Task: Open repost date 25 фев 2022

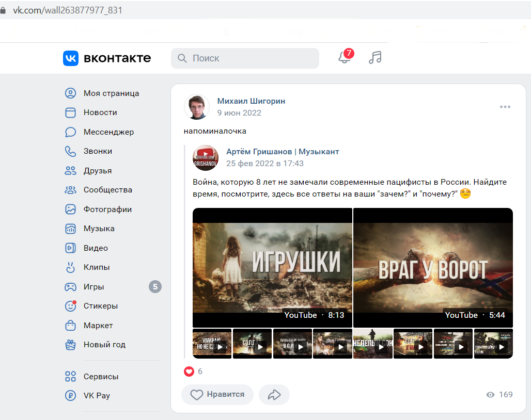Action: [x=265, y=164]
